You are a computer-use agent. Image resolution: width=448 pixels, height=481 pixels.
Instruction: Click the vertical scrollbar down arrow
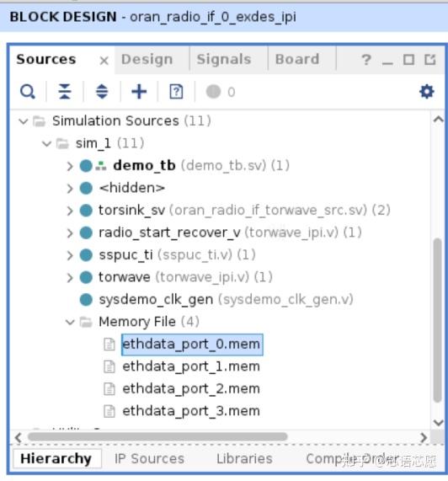coord(438,423)
